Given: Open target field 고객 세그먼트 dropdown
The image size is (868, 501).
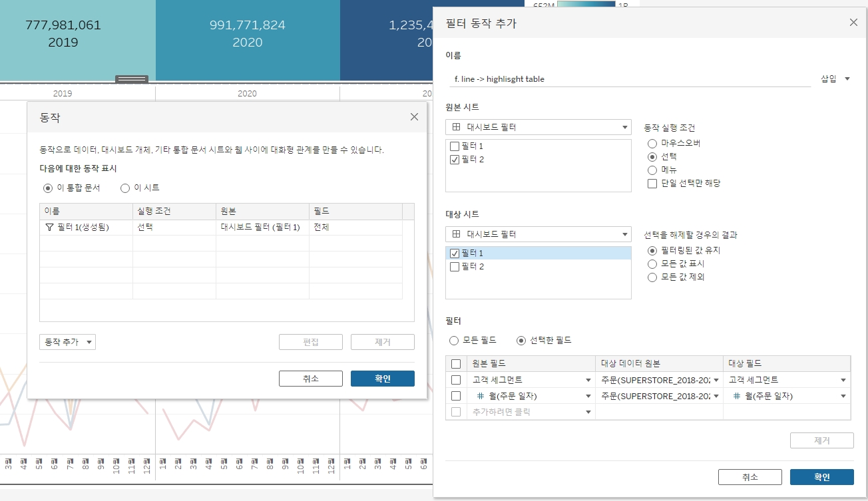Looking at the screenshot, I should (843, 380).
